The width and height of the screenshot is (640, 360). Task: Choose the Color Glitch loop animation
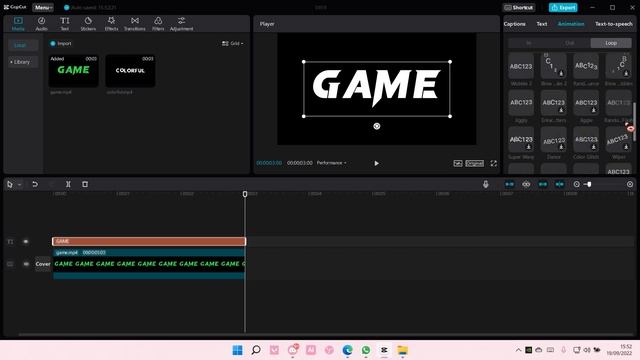click(586, 140)
